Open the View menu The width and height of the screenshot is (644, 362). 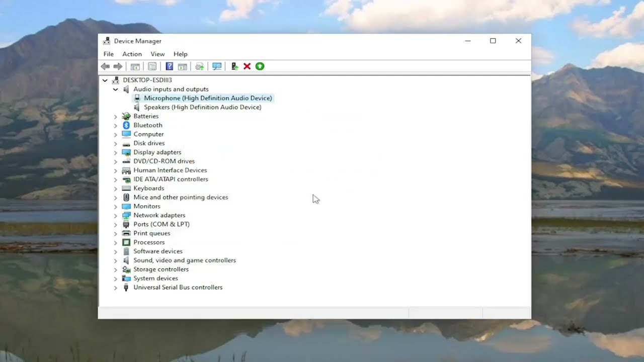[157, 54]
